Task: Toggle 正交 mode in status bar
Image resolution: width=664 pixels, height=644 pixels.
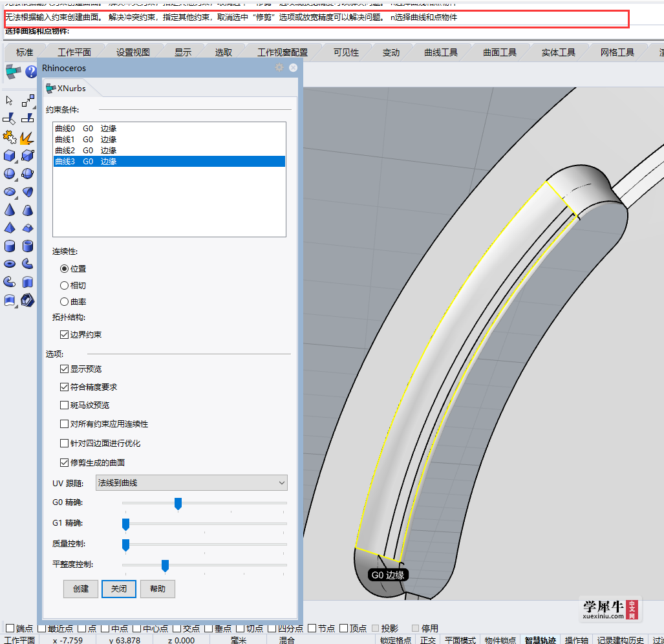Action: pos(428,639)
